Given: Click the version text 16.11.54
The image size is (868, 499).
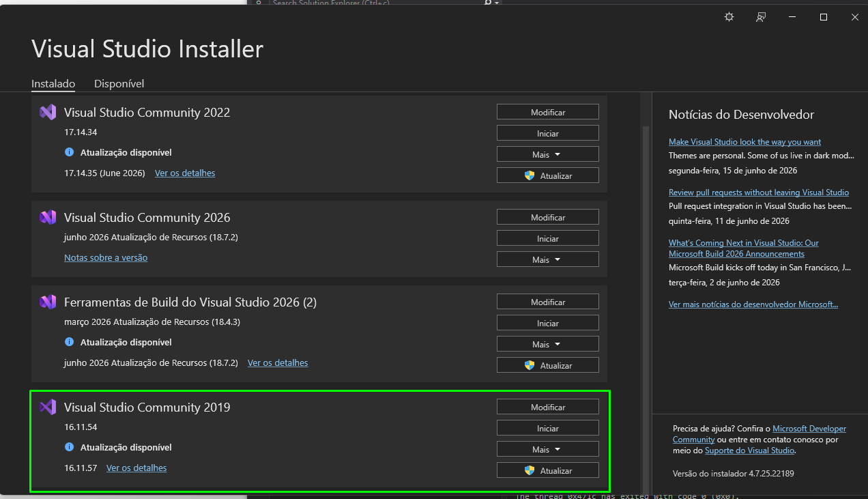Looking at the screenshot, I should click(x=81, y=427).
